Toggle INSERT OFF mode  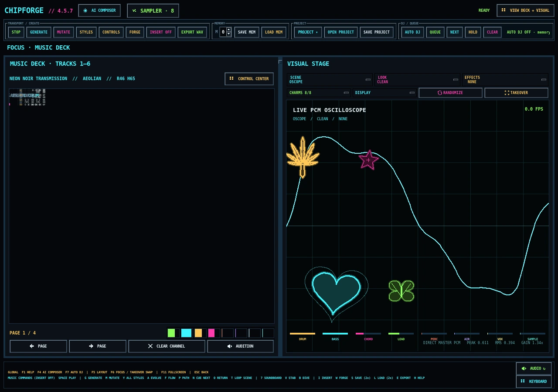pyautogui.click(x=161, y=32)
